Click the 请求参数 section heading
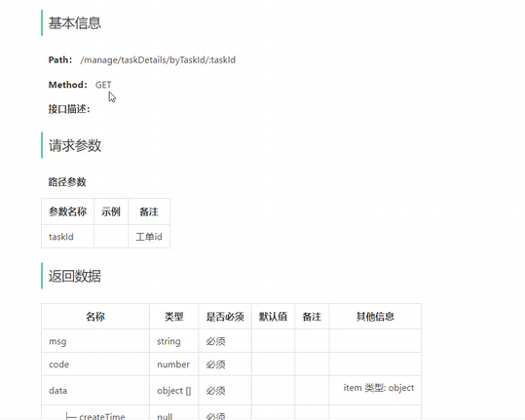 pos(75,145)
